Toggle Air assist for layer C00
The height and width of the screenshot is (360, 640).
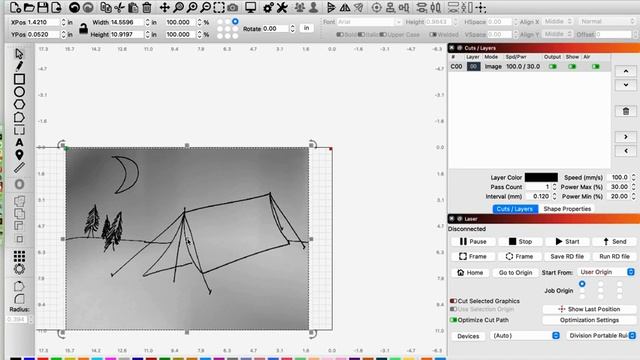(596, 67)
